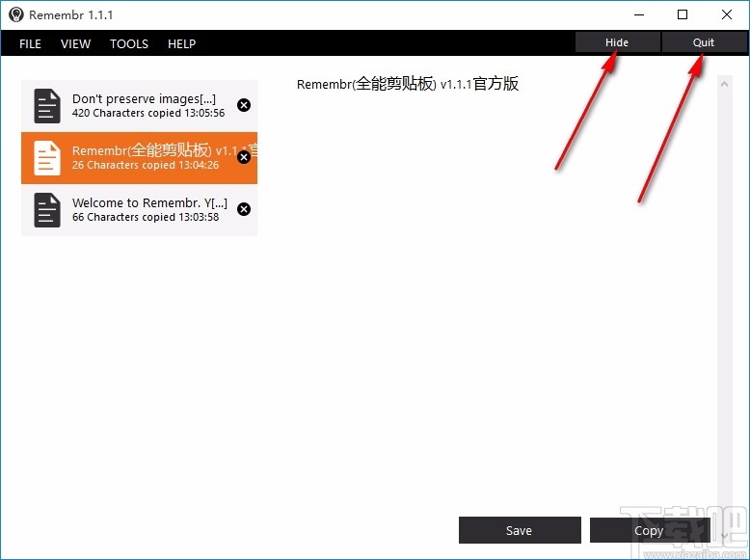Viewport: 750px width, 560px height.
Task: Click the Hide button
Action: pos(617,42)
